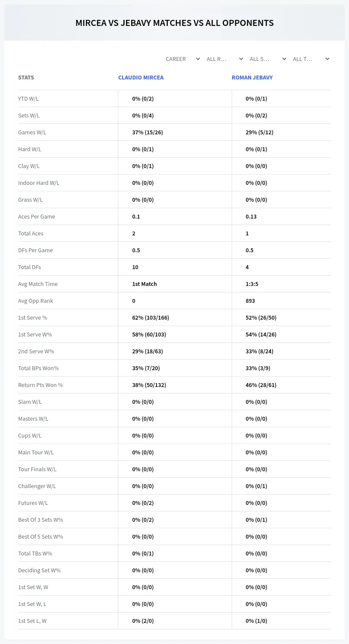Select the YTD W/L row label
This screenshot has height=644, width=349.
pyautogui.click(x=28, y=98)
